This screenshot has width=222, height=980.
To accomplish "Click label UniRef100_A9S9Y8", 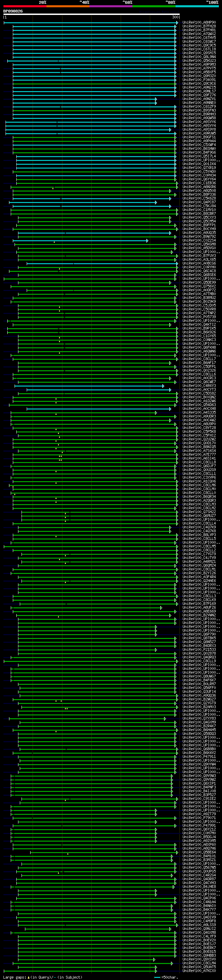I will coord(199,129).
